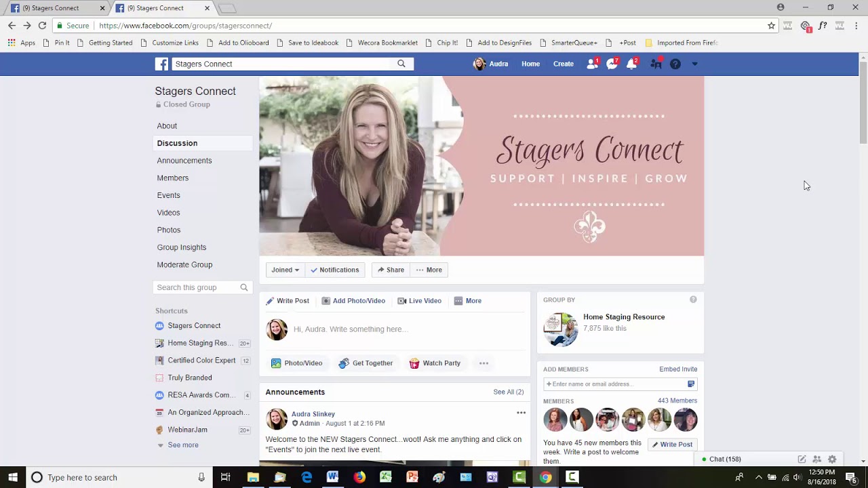Start a Watch Party

435,363
